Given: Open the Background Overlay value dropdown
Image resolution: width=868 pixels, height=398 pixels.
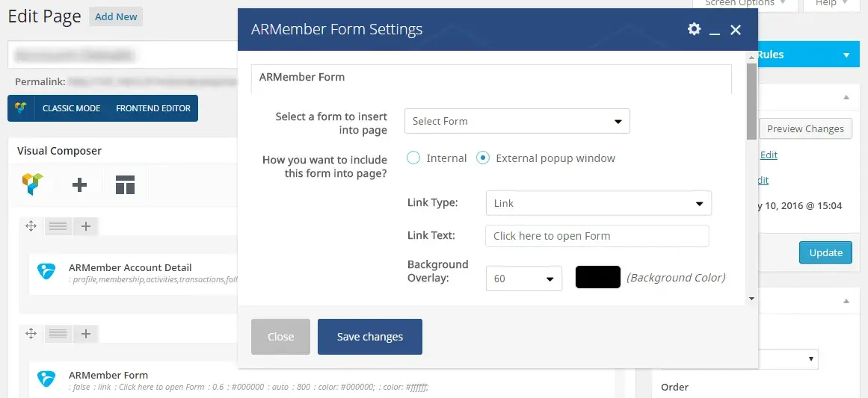Looking at the screenshot, I should (523, 279).
